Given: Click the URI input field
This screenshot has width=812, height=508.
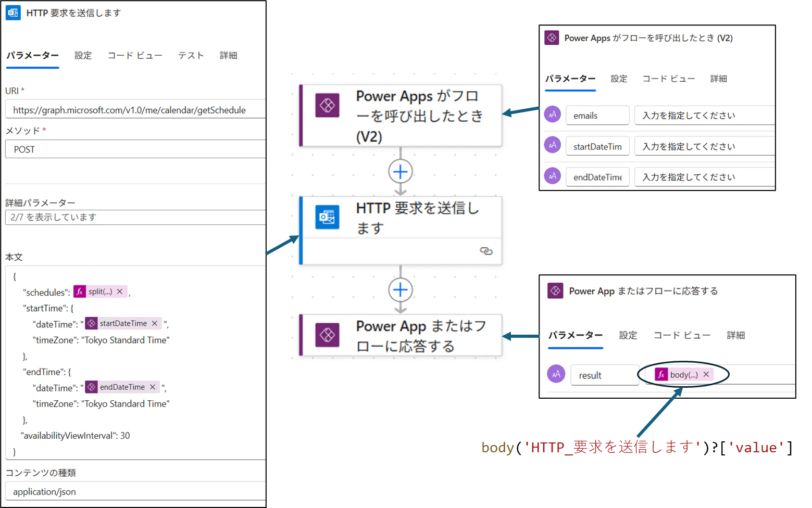Looking at the screenshot, I should [x=135, y=110].
